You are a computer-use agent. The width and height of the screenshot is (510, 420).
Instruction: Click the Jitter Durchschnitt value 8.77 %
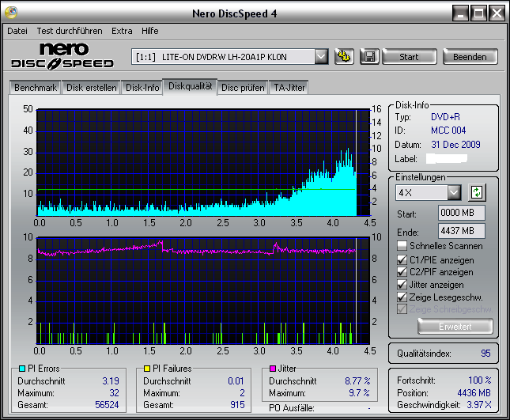point(357,380)
